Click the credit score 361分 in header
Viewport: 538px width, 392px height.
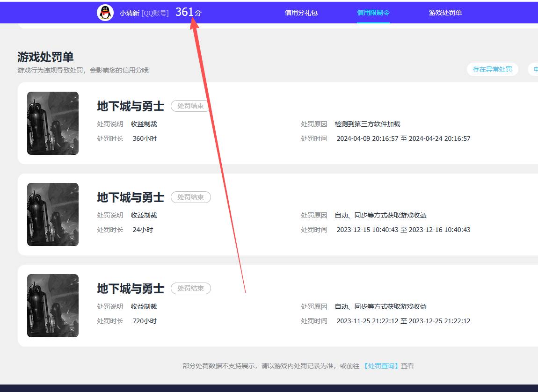tap(188, 12)
